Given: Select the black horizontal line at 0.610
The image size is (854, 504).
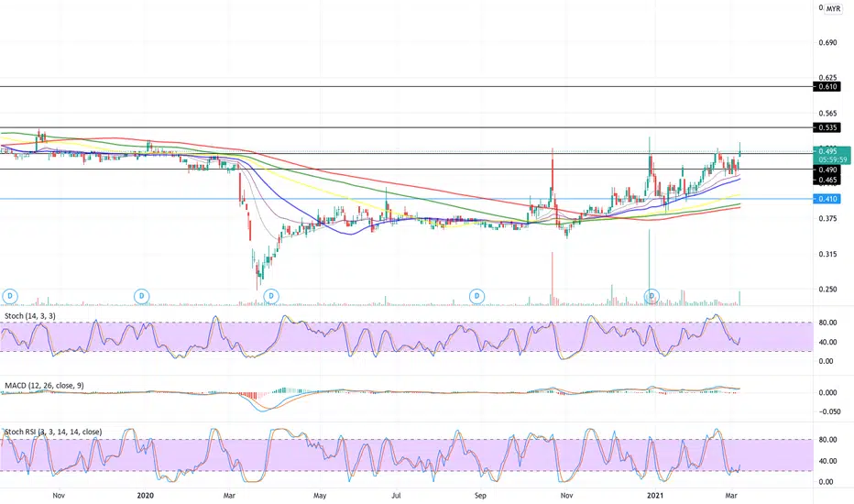Looking at the screenshot, I should point(406,87).
